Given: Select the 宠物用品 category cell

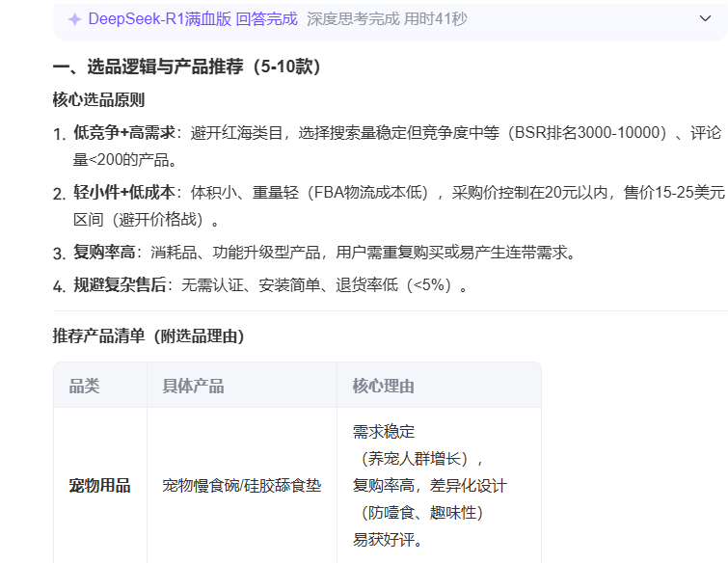Looking at the screenshot, I should 99,485.
